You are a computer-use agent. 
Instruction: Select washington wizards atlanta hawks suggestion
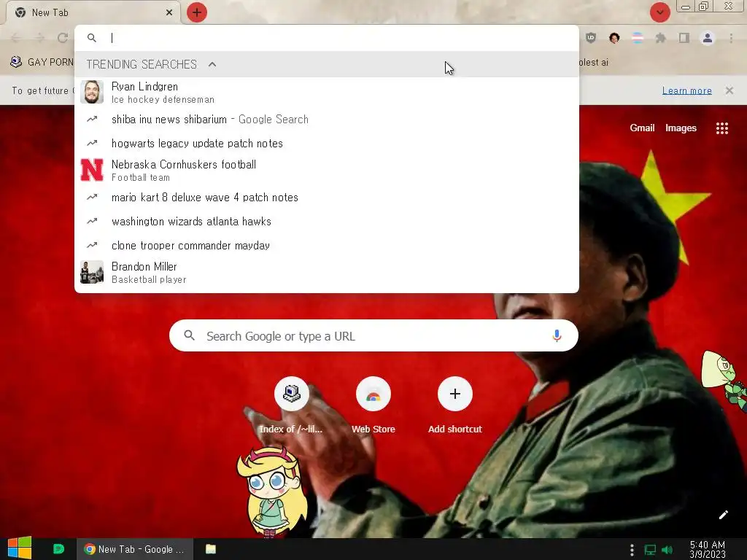(327, 221)
